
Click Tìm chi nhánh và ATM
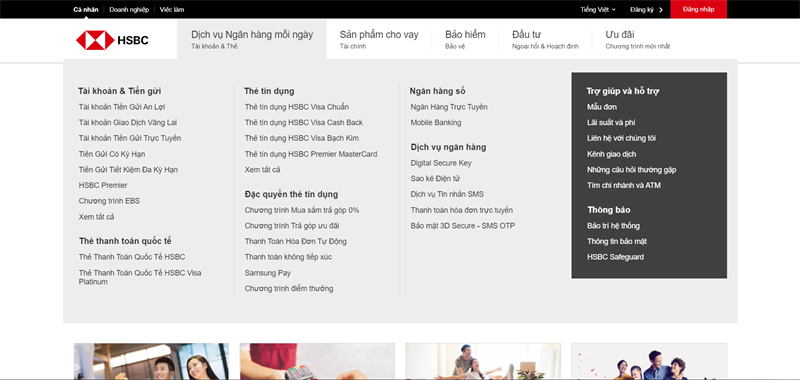point(623,186)
